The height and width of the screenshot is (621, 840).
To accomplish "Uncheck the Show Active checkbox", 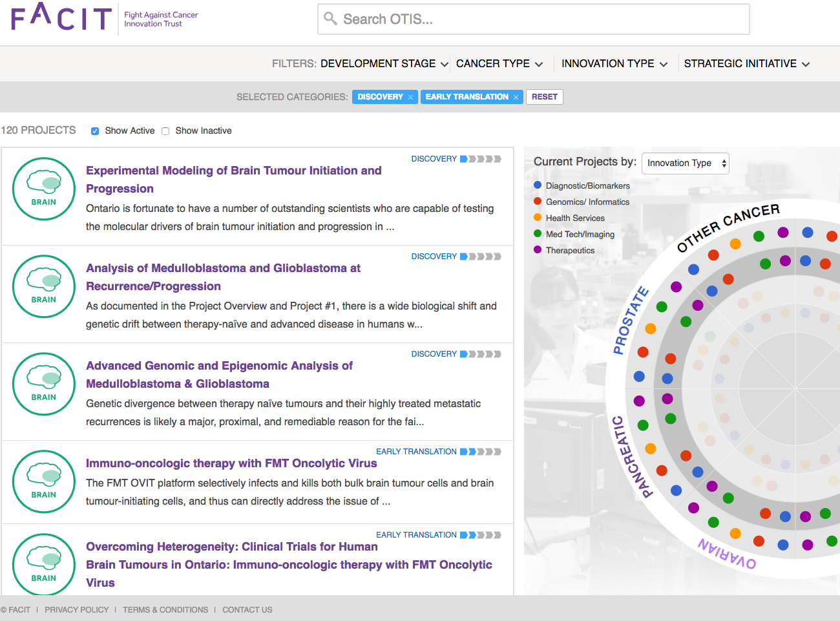I will click(95, 131).
